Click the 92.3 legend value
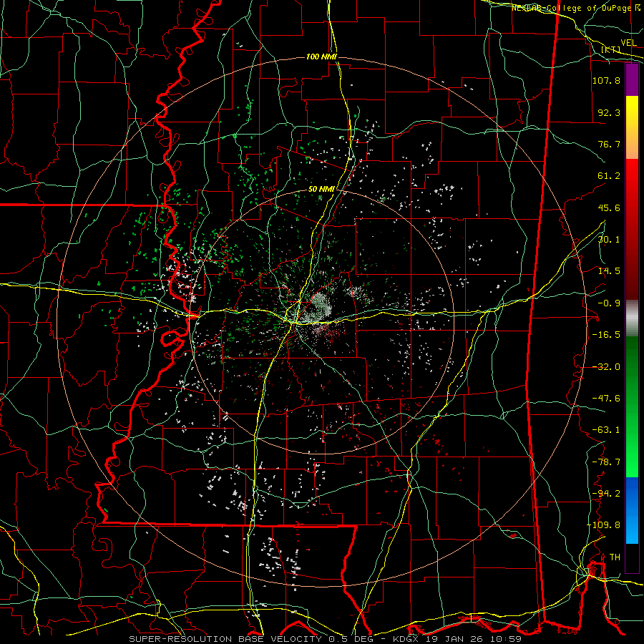This screenshot has width=644, height=644. click(x=609, y=112)
